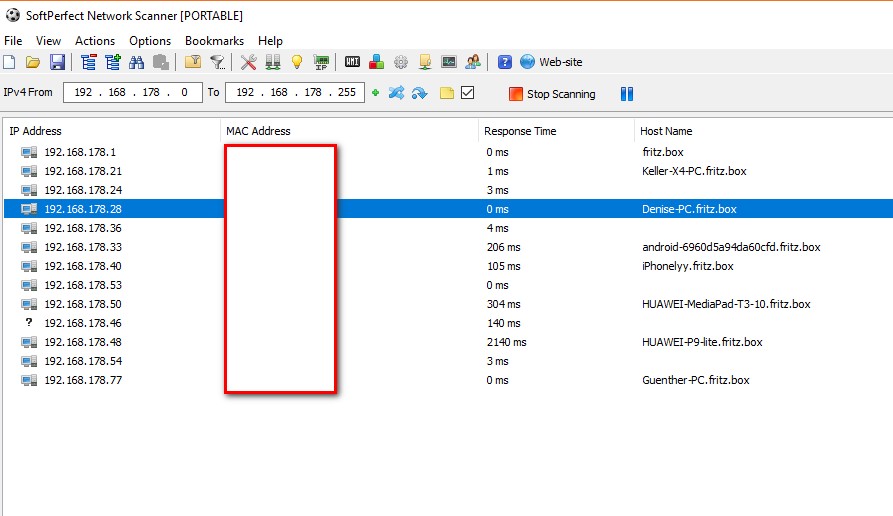Click the yellow note icon beside the IP range
This screenshot has height=516, width=893.
coord(447,93)
